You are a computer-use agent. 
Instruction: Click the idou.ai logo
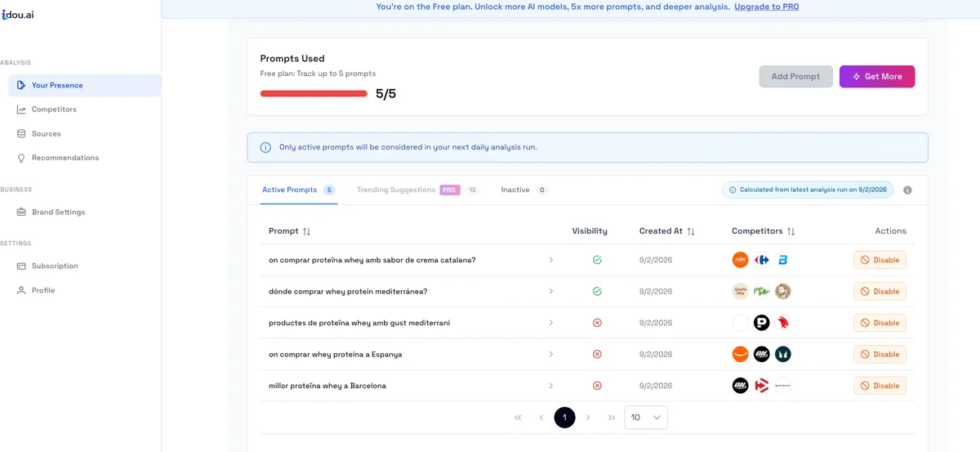point(17,15)
